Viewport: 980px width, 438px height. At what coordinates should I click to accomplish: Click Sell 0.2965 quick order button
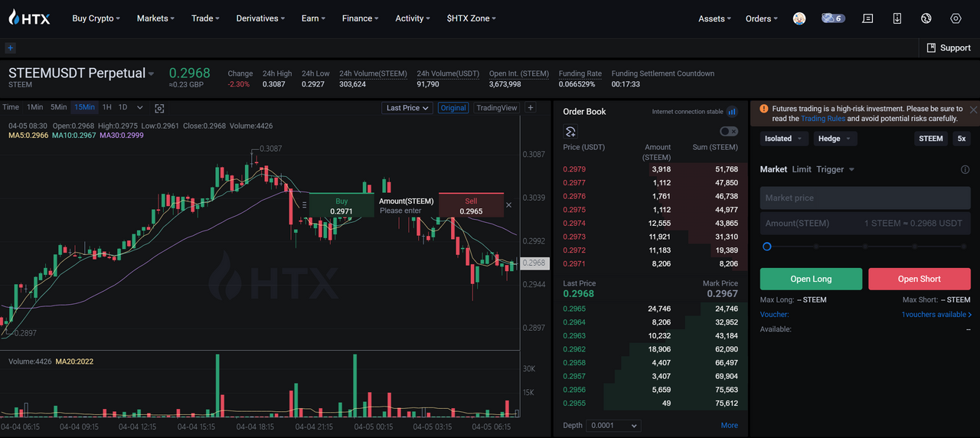[471, 205]
